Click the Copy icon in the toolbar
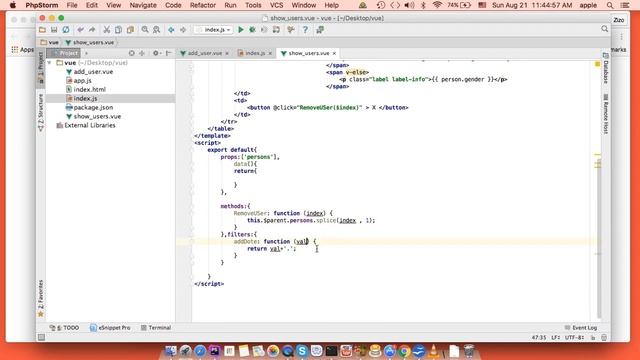The height and width of the screenshot is (360, 640). (118, 30)
